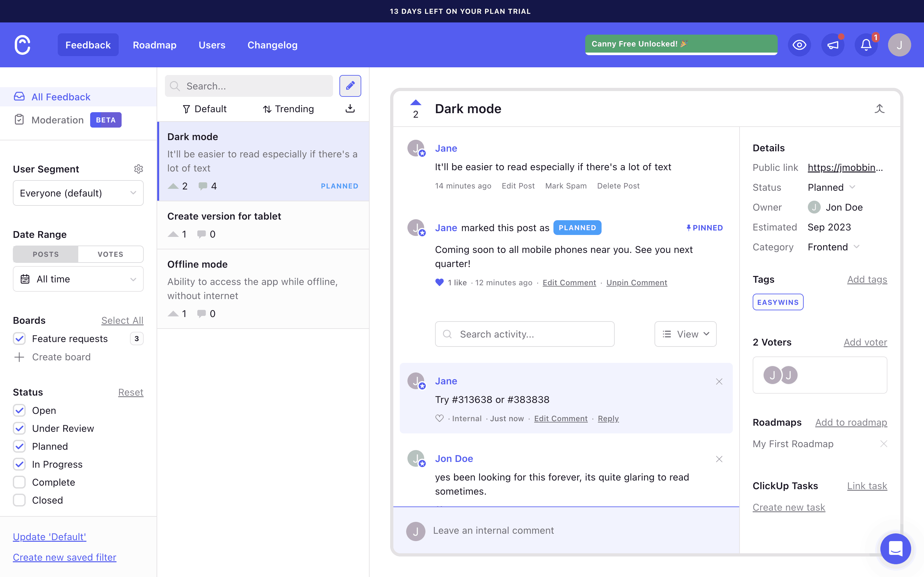Image resolution: width=924 pixels, height=577 pixels.
Task: Click the create post pencil icon
Action: [350, 86]
